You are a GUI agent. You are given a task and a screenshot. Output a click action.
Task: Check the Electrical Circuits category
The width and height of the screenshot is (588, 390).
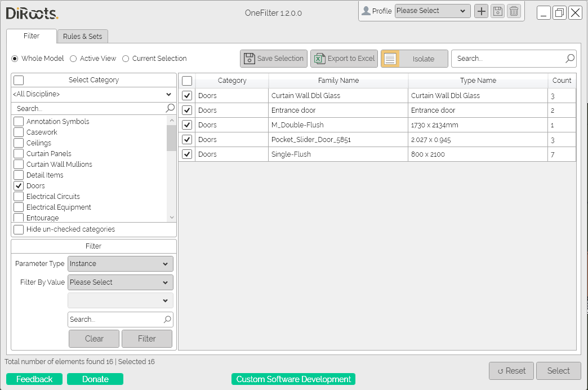point(19,196)
